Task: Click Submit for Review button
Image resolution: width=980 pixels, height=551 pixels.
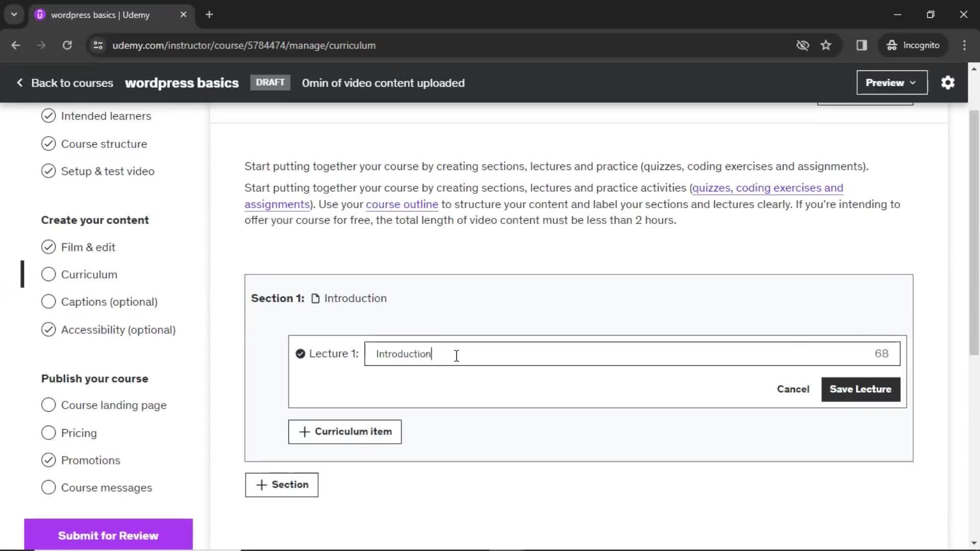Action: click(108, 535)
